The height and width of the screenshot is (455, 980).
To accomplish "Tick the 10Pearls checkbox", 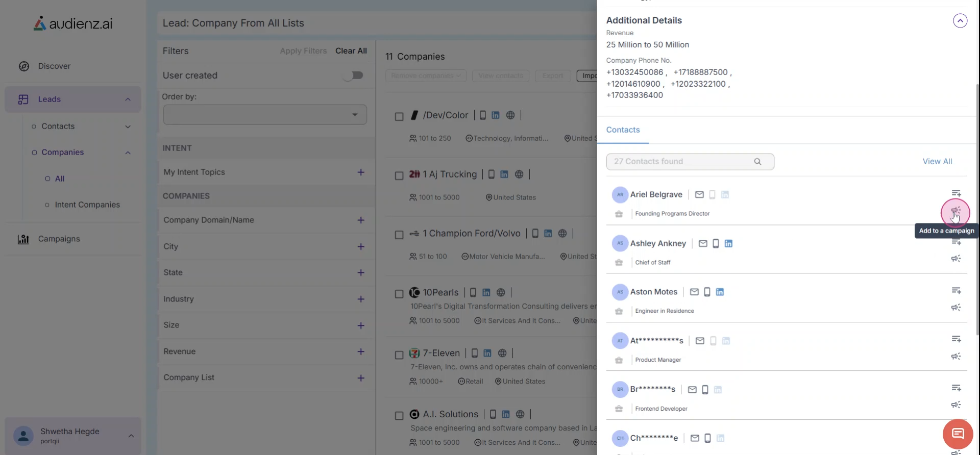I will click(x=399, y=294).
